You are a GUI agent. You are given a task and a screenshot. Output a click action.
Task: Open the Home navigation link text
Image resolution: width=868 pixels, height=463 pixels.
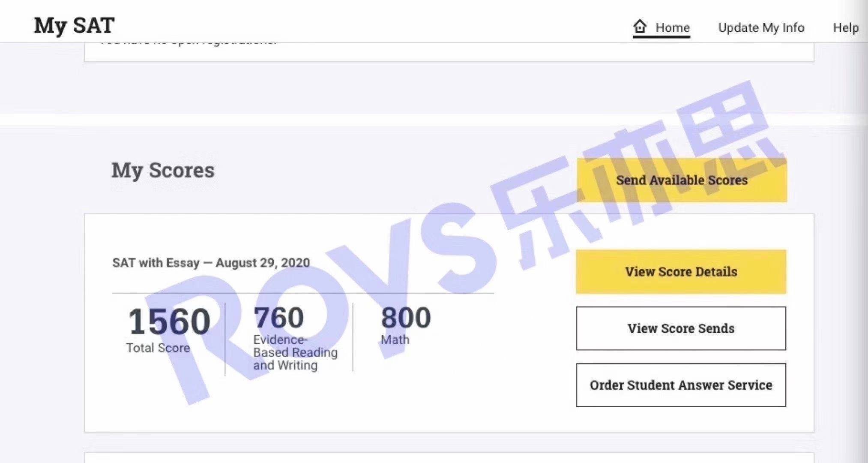point(672,28)
